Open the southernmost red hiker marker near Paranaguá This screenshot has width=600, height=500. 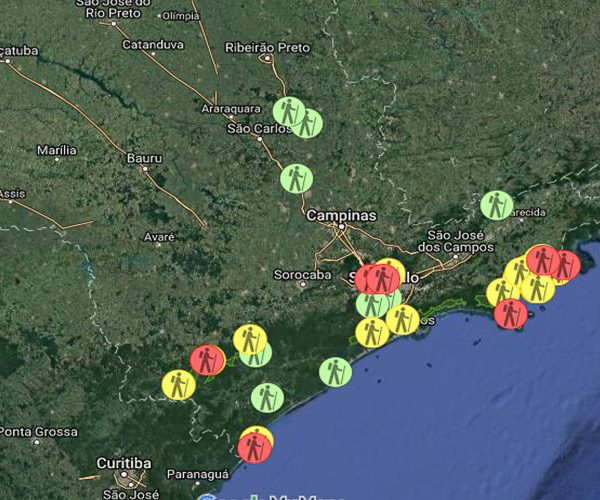point(255,447)
